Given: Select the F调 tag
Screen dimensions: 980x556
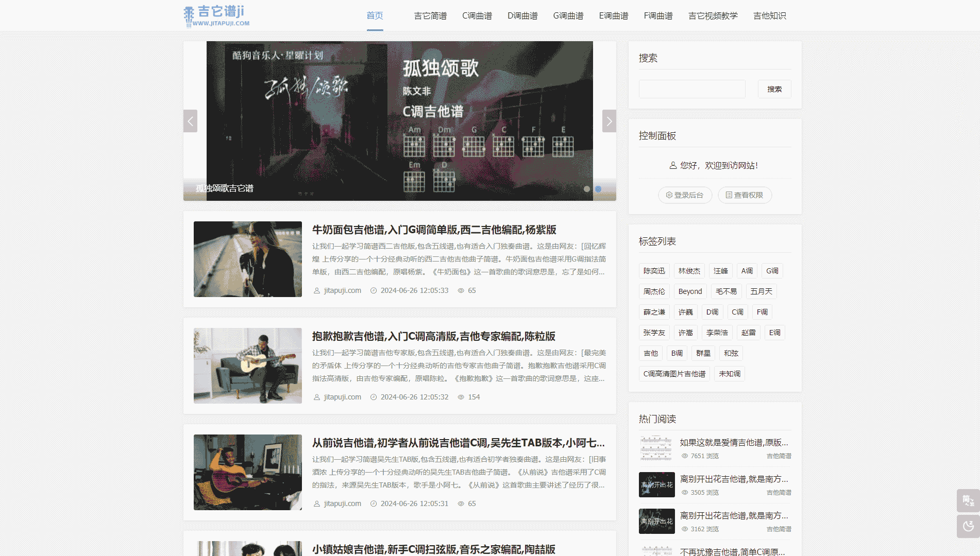Looking at the screenshot, I should 763,312.
